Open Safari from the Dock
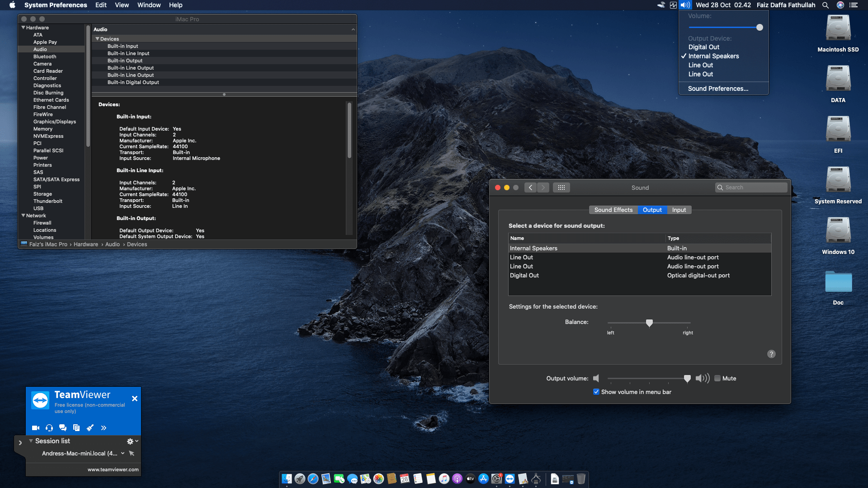Image resolution: width=868 pixels, height=488 pixels. [313, 479]
